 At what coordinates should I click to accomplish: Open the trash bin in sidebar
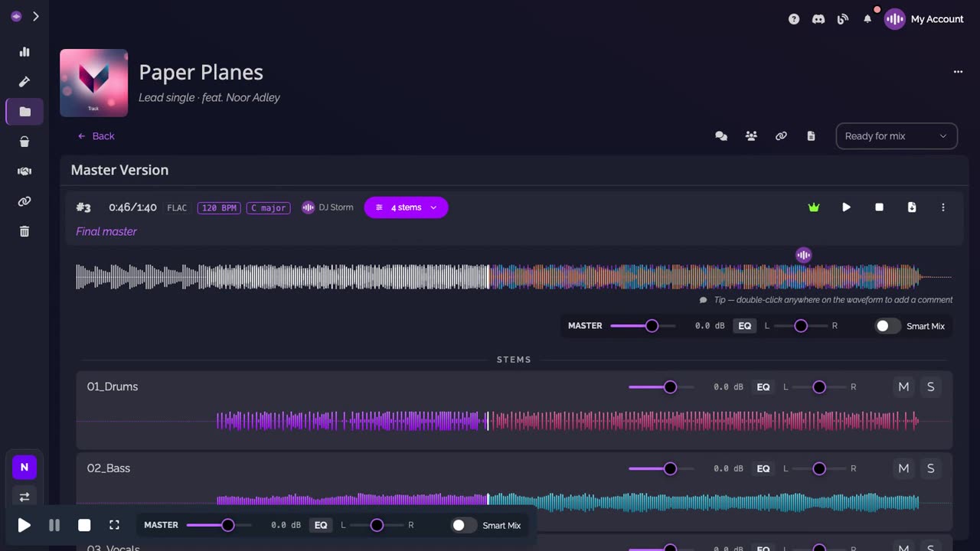tap(24, 231)
